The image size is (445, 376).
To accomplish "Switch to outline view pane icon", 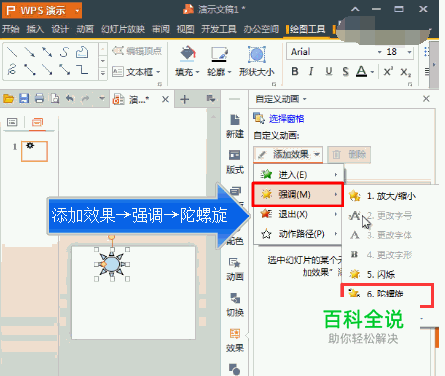I will (x=12, y=122).
